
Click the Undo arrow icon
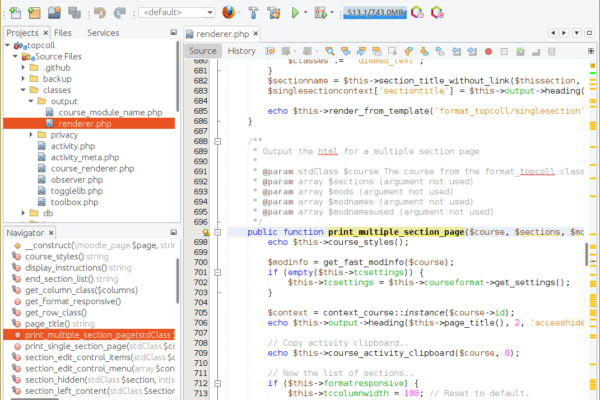[100, 13]
